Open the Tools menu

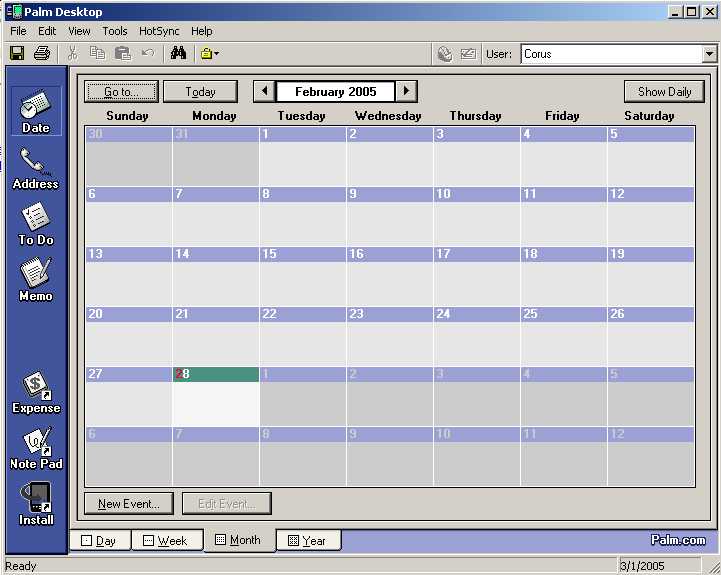pyautogui.click(x=114, y=31)
